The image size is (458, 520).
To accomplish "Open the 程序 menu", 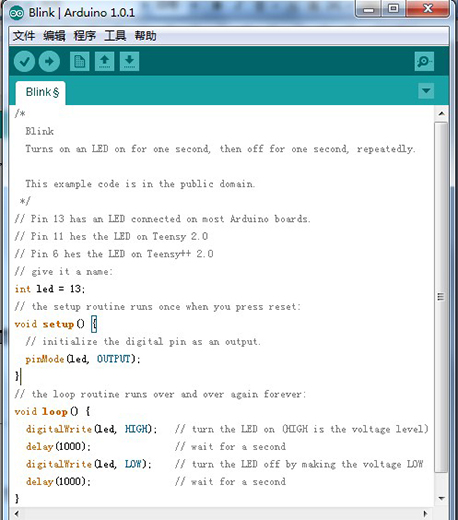I will click(85, 36).
